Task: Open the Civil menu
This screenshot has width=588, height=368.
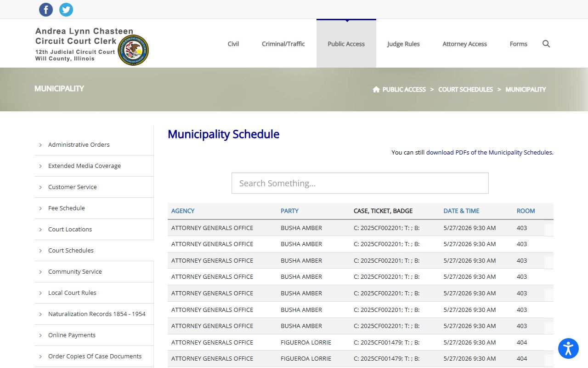Action: coord(233,44)
